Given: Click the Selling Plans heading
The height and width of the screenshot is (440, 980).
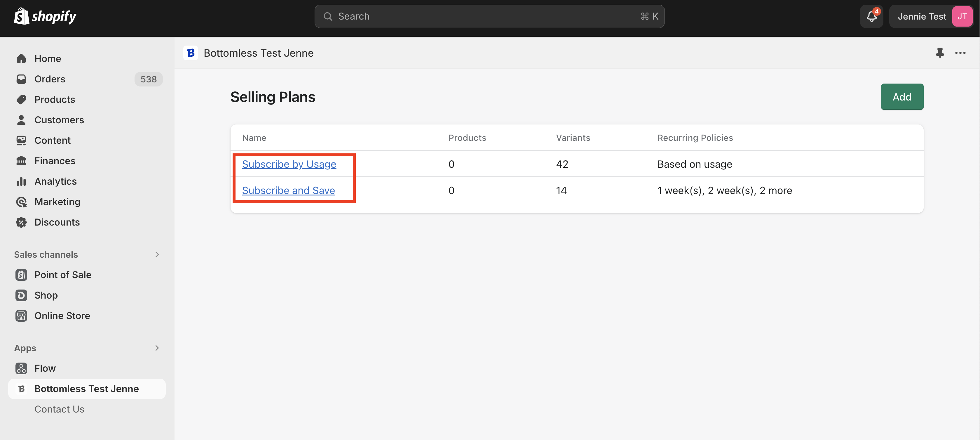Looking at the screenshot, I should pyautogui.click(x=273, y=97).
